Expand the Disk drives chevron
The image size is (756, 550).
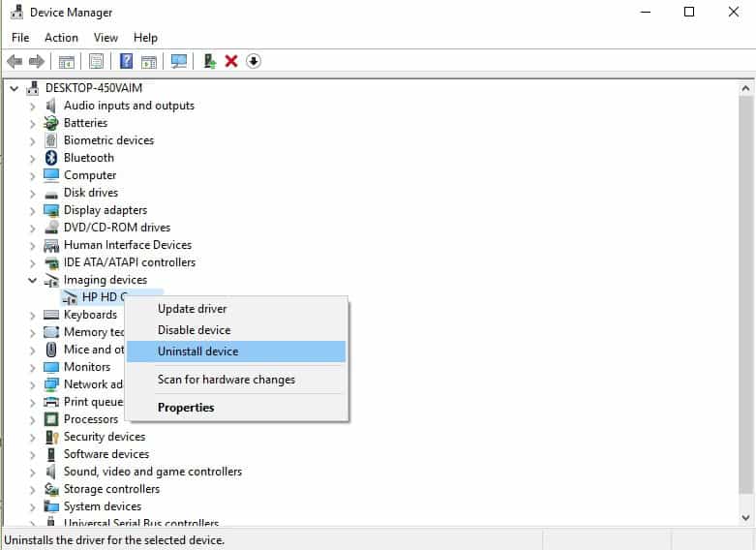(32, 193)
